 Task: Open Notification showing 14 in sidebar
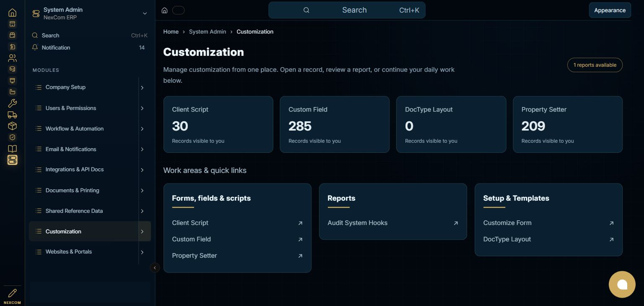tap(90, 48)
